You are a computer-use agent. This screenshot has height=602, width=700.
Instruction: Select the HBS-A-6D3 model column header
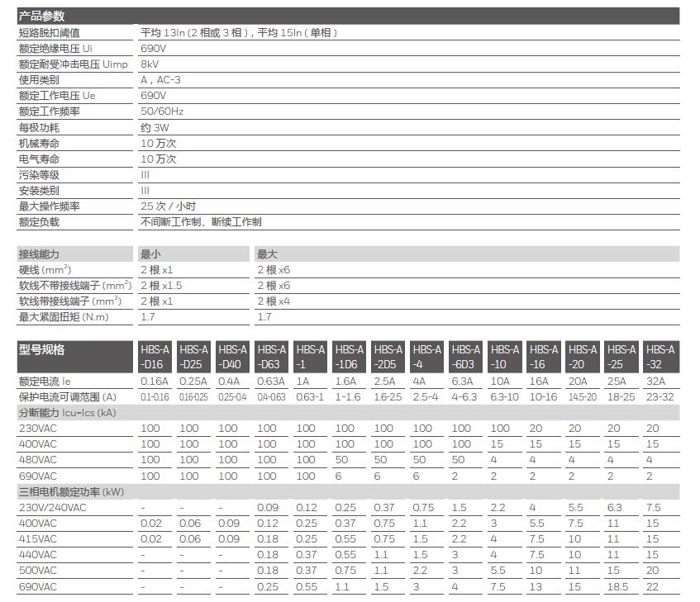(465, 357)
